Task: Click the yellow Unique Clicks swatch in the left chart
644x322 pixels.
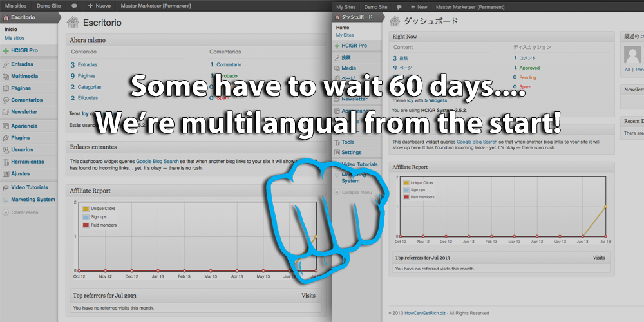Action: coord(86,209)
